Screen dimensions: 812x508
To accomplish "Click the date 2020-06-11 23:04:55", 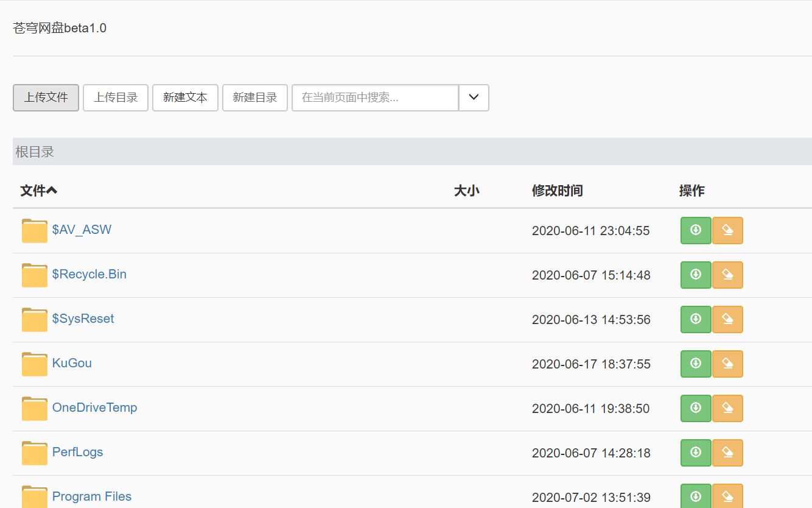I will [x=591, y=231].
